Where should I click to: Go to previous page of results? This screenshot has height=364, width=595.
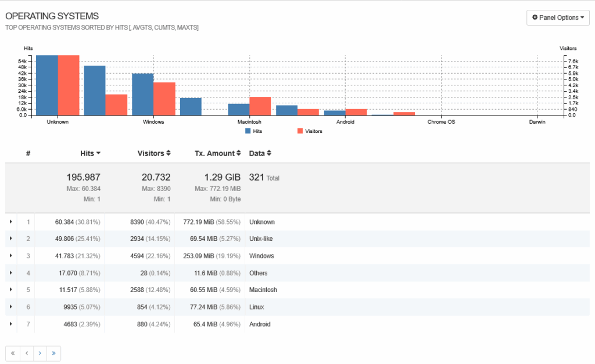[26, 353]
